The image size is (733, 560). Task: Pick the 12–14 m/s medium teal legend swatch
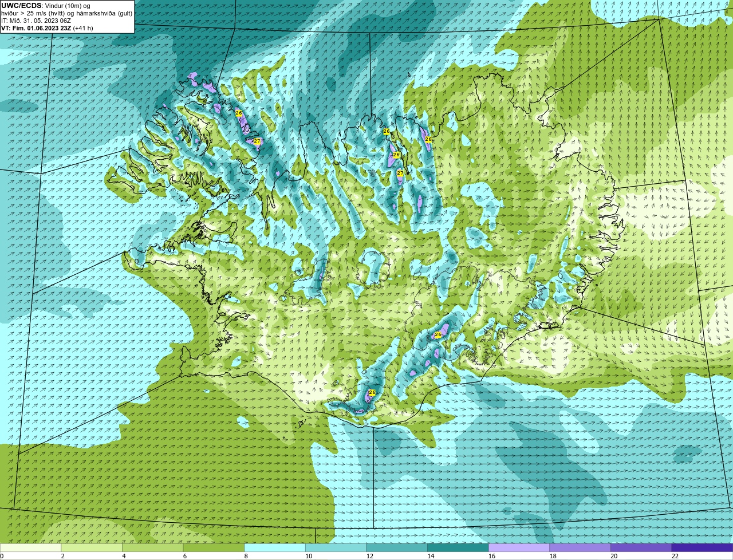pos(397,547)
